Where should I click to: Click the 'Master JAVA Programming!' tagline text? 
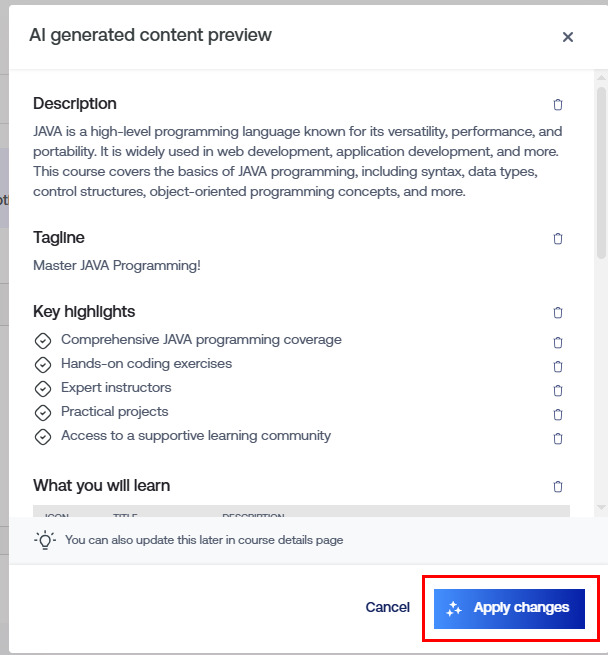pyautogui.click(x=117, y=266)
